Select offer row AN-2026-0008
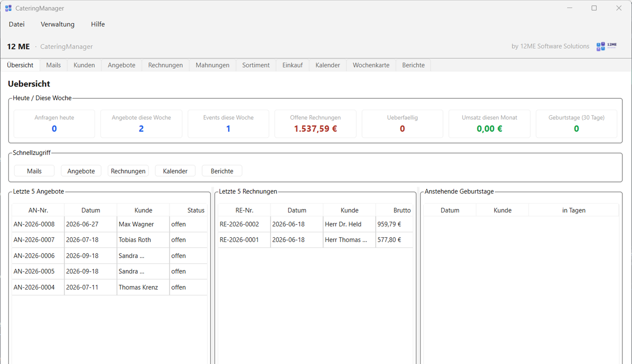Viewport: 632px width, 364px height. point(109,224)
